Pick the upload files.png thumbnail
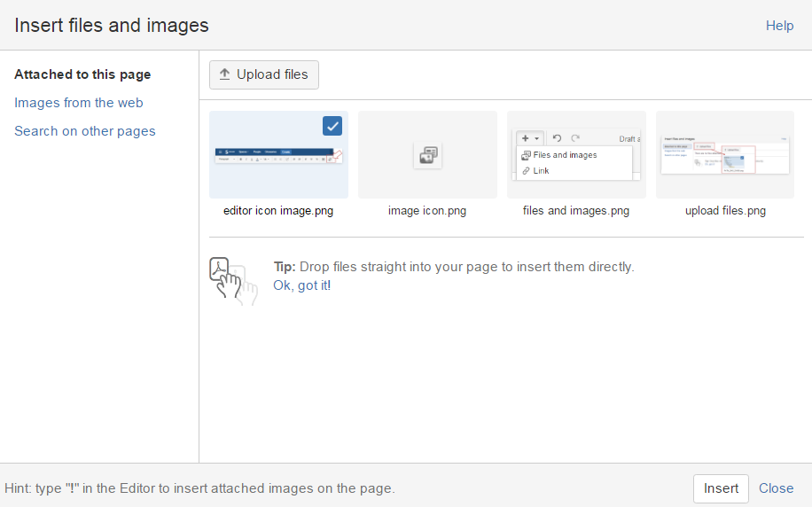The height and width of the screenshot is (507, 812). click(725, 154)
